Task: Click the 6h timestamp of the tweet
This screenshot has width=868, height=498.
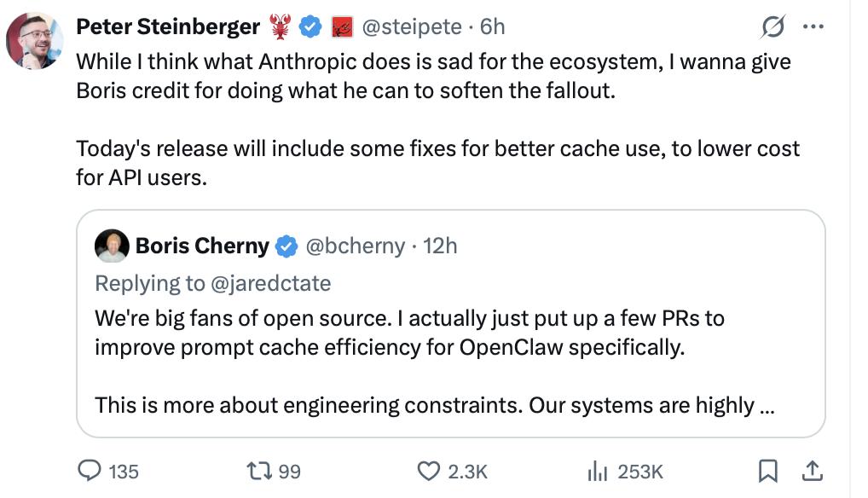Action: tap(493, 27)
